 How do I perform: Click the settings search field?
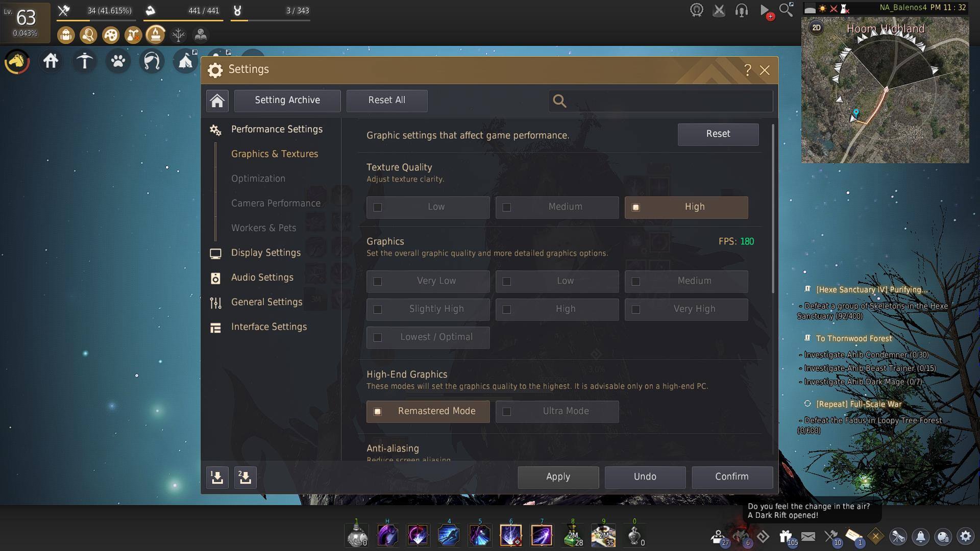669,101
